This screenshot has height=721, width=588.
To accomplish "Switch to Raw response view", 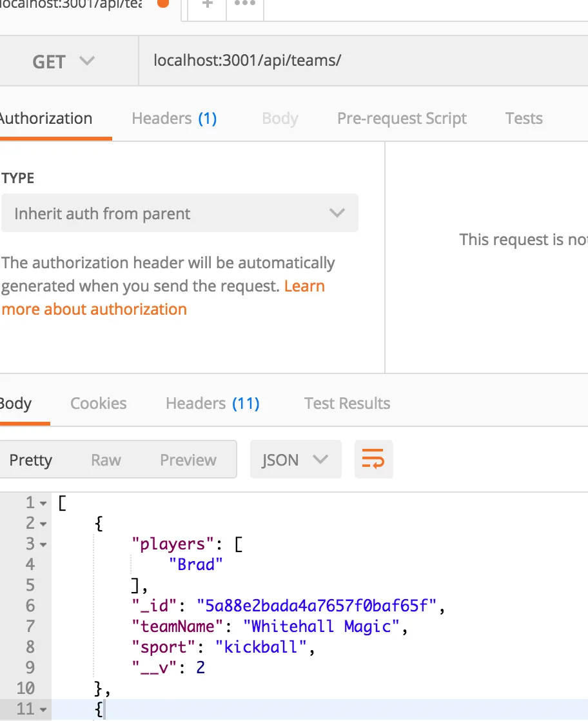I will coord(106,460).
